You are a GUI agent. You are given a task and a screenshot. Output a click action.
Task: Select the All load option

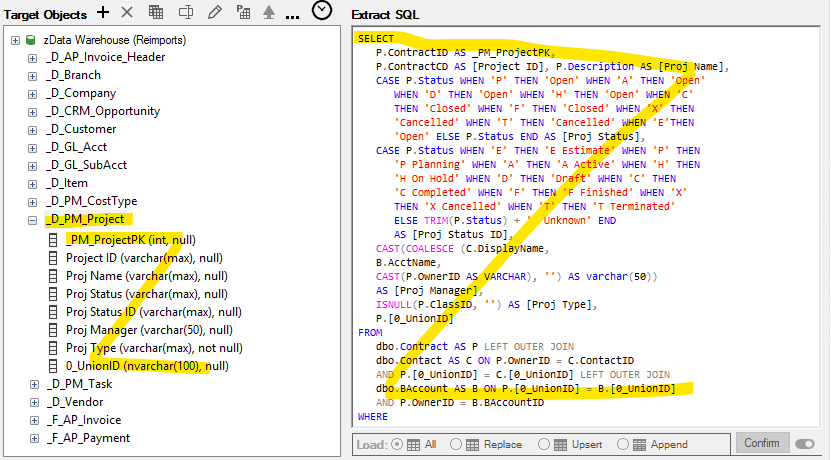[397, 444]
